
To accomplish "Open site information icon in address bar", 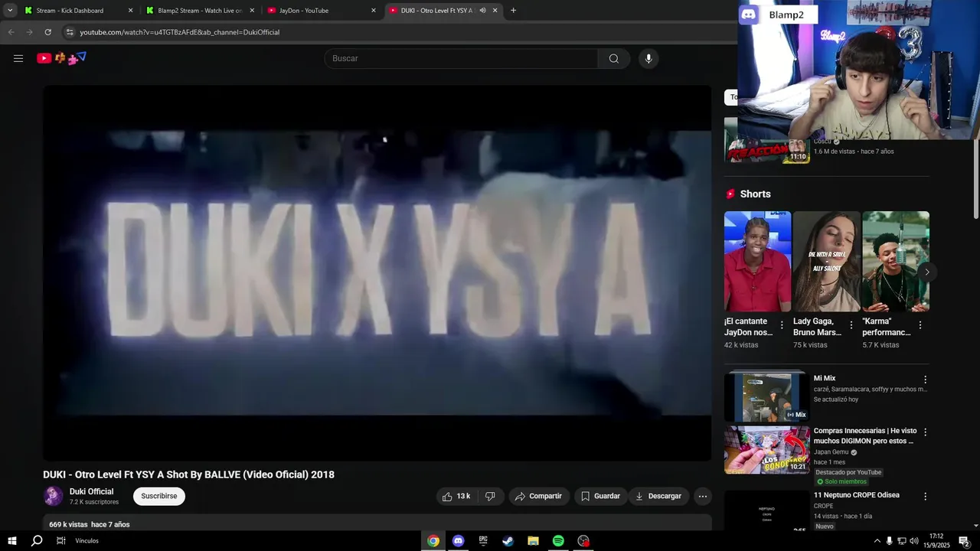I will [x=70, y=32].
